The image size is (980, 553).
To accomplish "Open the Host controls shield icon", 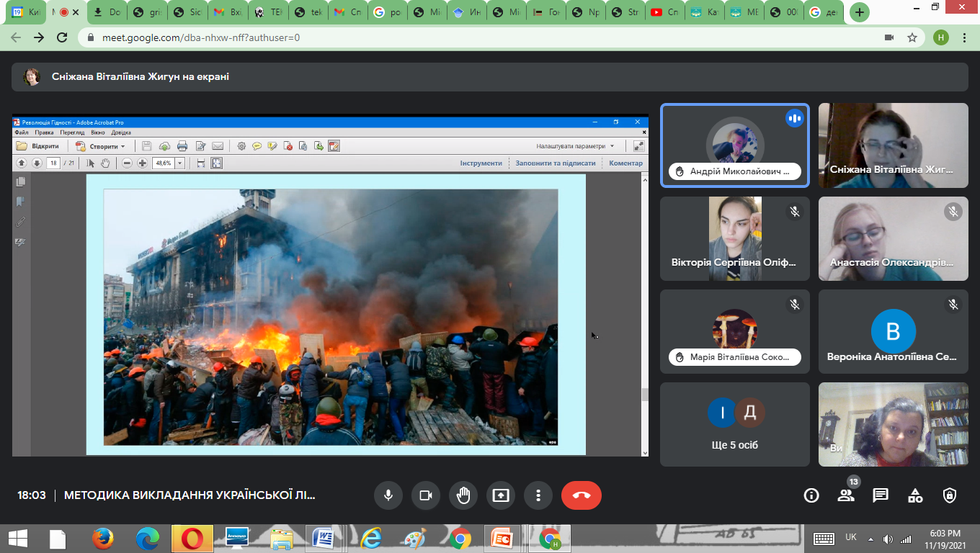I will click(x=950, y=495).
